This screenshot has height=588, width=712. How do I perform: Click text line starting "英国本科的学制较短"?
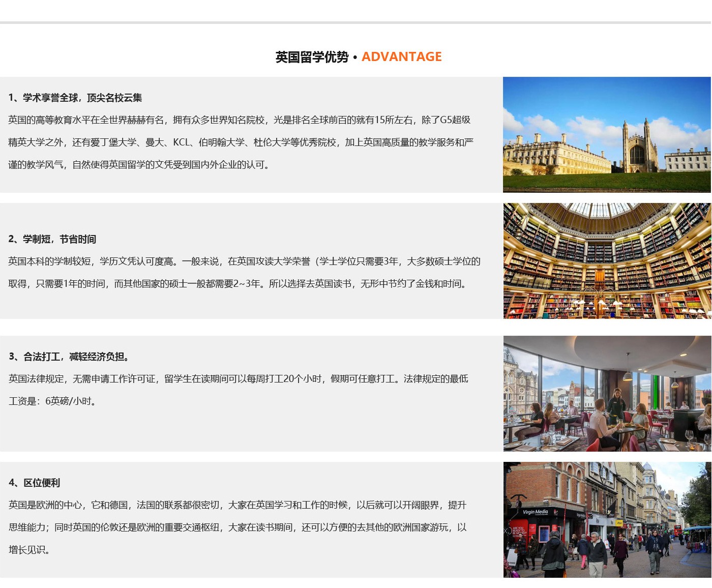click(x=244, y=261)
